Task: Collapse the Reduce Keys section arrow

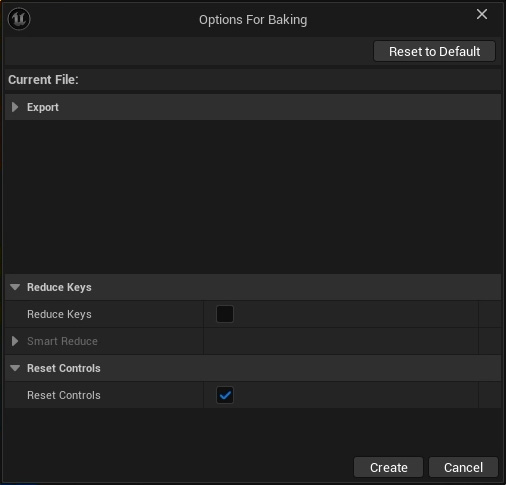Action: click(15, 287)
